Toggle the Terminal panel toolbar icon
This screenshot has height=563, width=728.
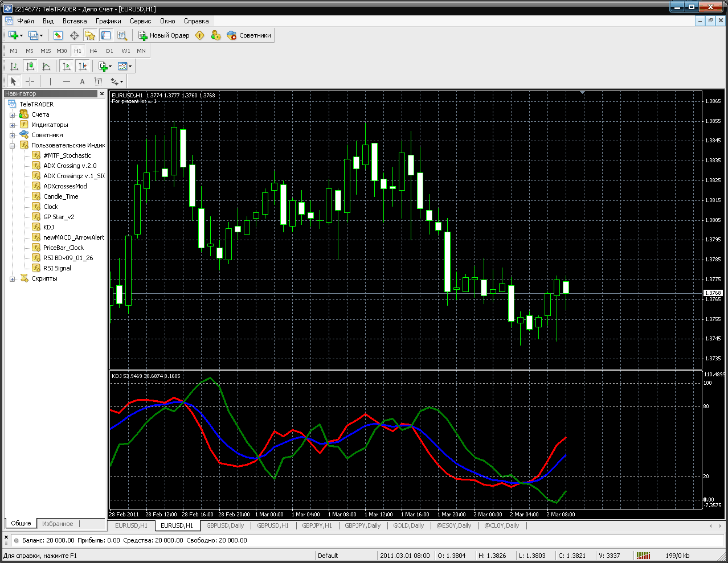click(x=106, y=35)
